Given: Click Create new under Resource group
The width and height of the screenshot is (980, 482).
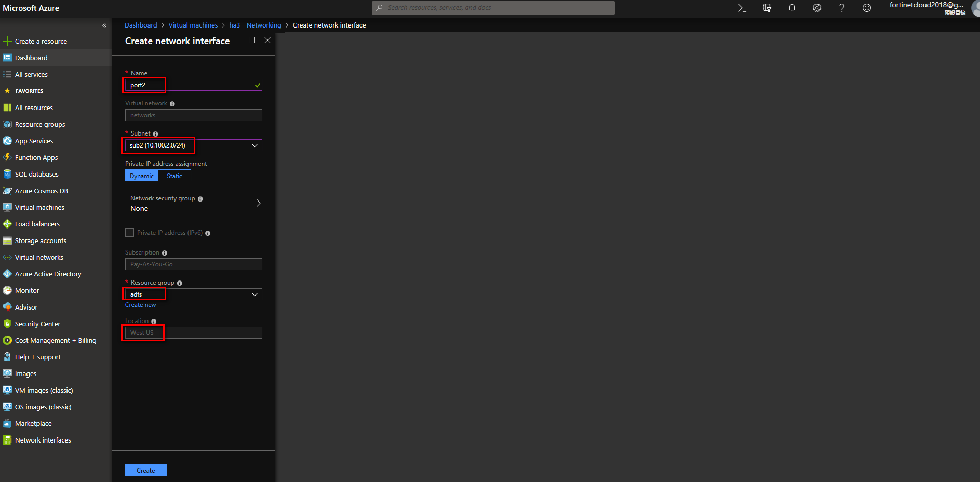Looking at the screenshot, I should [140, 305].
